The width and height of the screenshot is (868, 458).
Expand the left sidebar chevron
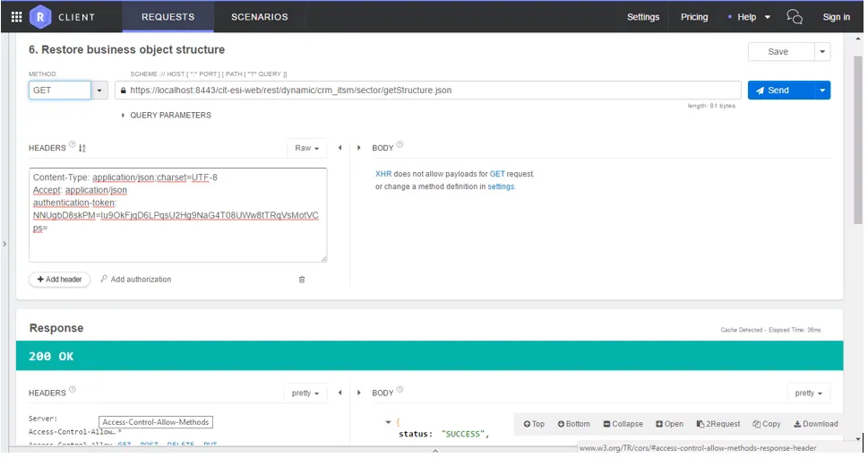[x=5, y=245]
